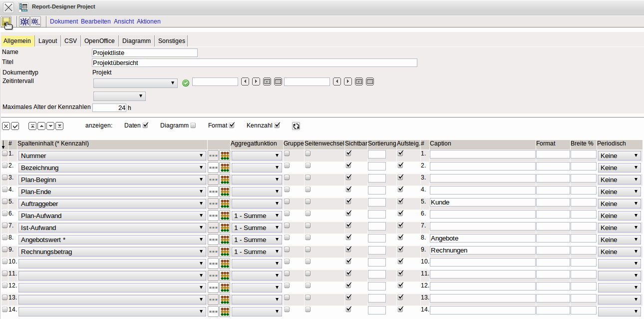Image resolution: width=644 pixels, height=319 pixels.
Task: Open the Bearbeiten menu
Action: click(96, 21)
